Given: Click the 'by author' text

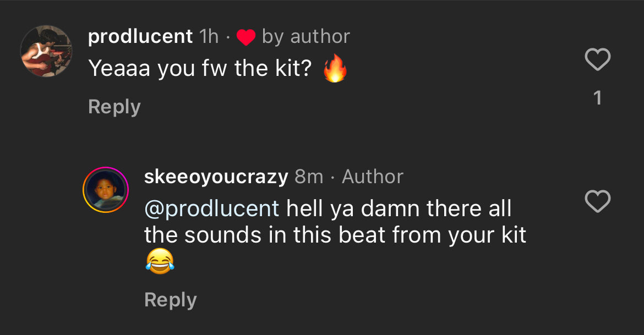Looking at the screenshot, I should [x=305, y=37].
